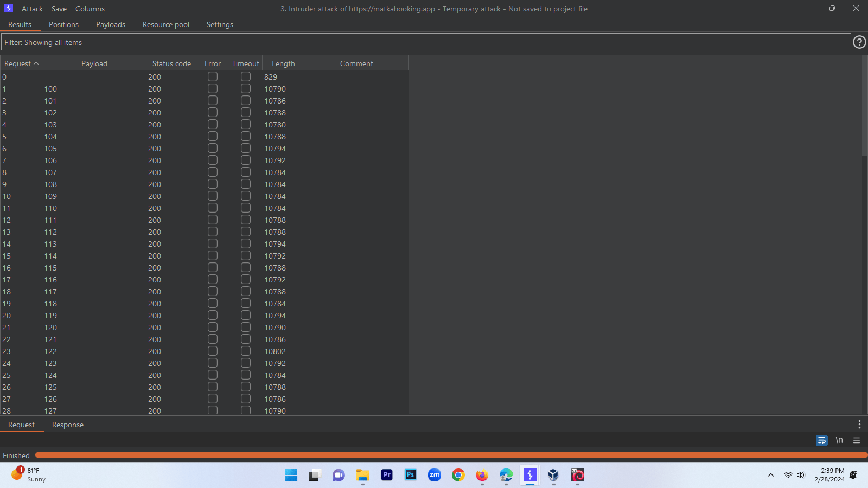Image resolution: width=868 pixels, height=488 pixels.
Task: Sort by the Request column header
Action: pyautogui.click(x=21, y=63)
